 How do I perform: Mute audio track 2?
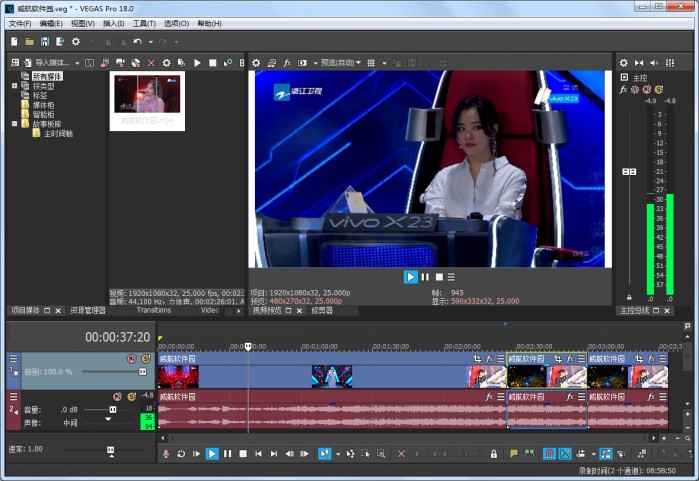(117, 396)
